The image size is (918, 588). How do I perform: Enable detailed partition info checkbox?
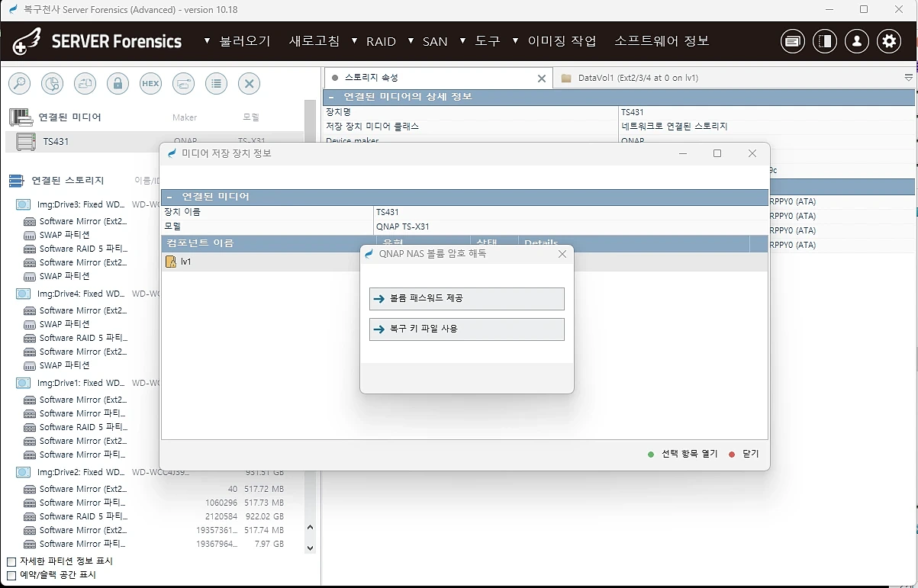(11, 561)
